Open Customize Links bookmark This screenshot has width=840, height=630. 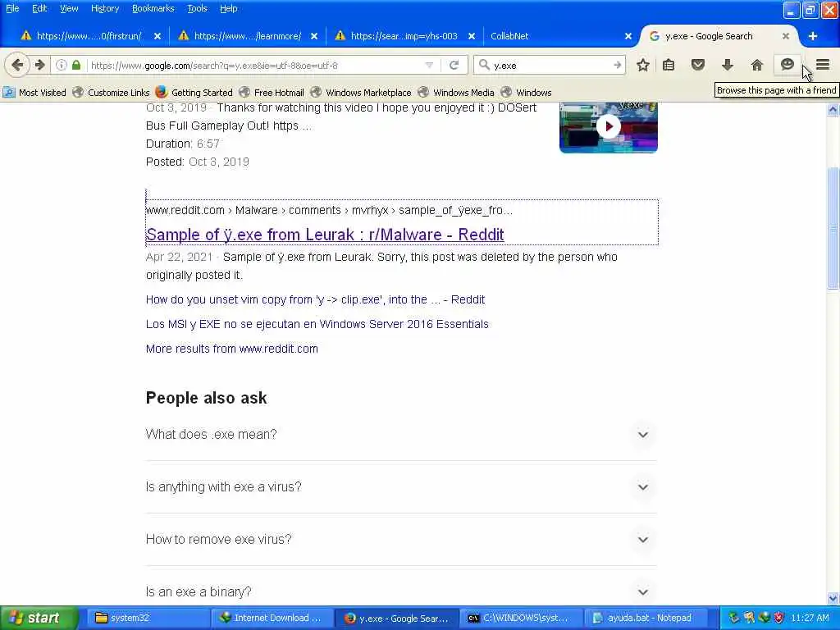tap(112, 93)
